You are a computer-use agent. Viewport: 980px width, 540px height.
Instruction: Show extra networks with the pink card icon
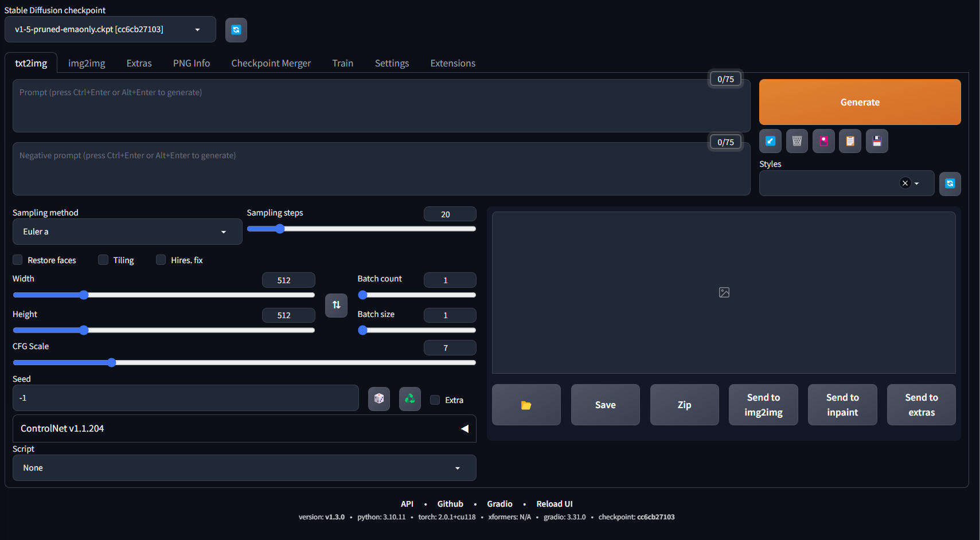(823, 141)
